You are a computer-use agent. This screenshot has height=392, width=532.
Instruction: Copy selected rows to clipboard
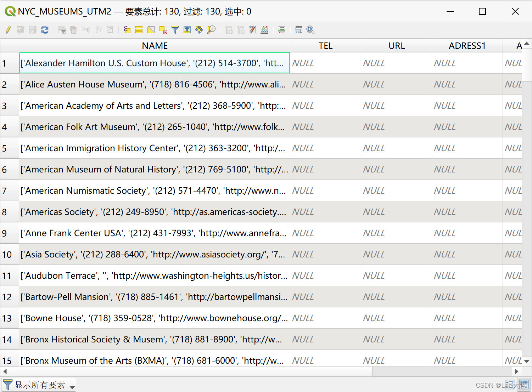point(98,30)
